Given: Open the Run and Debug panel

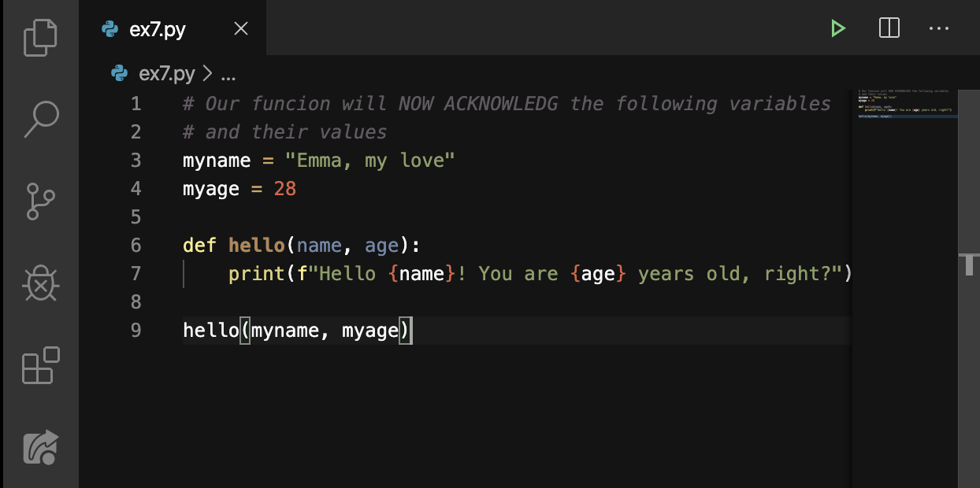Looking at the screenshot, I should (x=39, y=283).
